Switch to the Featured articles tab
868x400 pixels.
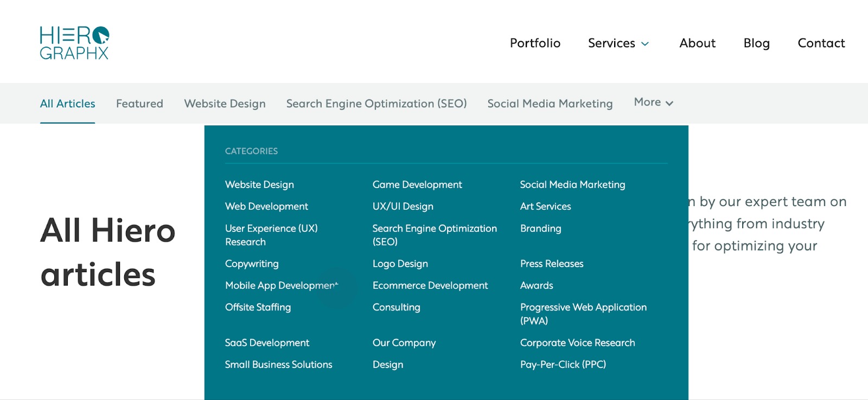(139, 104)
